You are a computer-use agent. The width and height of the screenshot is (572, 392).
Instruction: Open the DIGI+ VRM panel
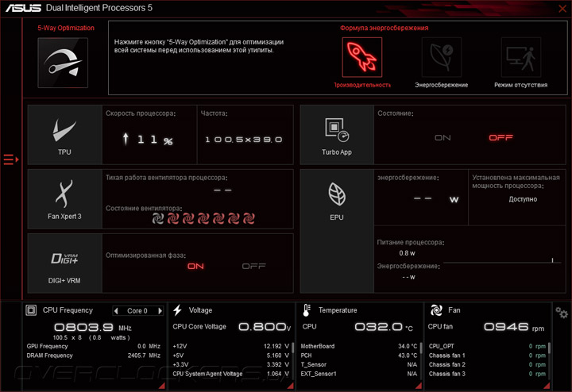pos(64,263)
